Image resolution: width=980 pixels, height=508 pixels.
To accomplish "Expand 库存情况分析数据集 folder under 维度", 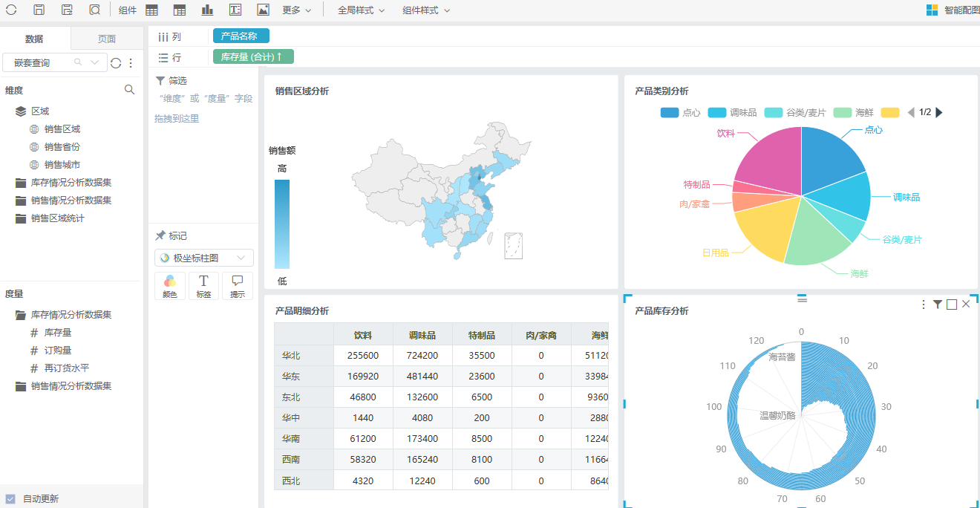I will click(x=21, y=183).
